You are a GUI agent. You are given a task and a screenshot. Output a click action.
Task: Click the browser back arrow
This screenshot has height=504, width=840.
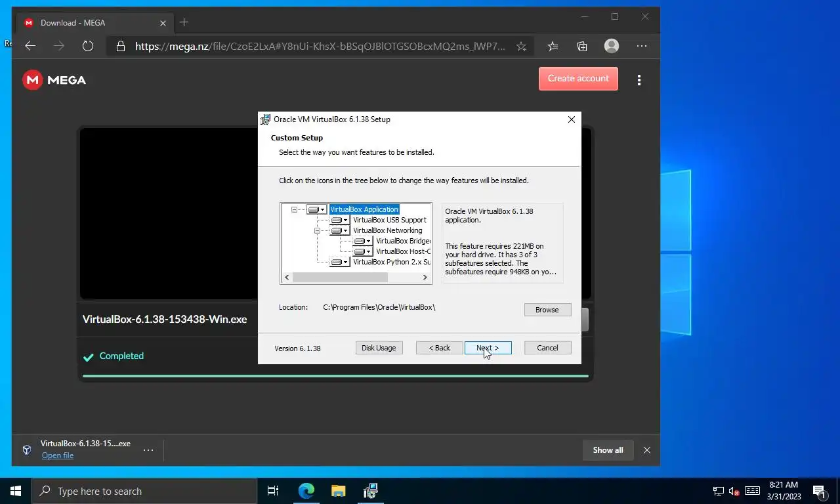tap(30, 46)
